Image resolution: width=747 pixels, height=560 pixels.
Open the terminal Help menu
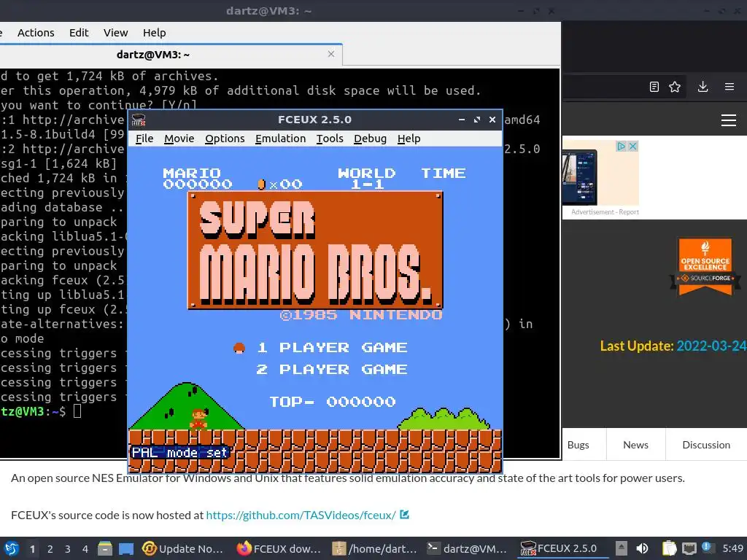coord(155,33)
